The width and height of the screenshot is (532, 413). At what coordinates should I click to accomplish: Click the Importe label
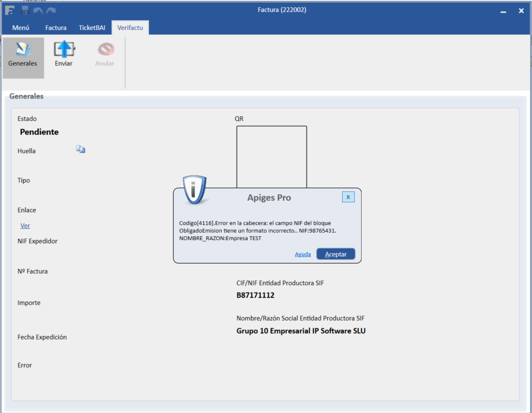click(x=29, y=303)
